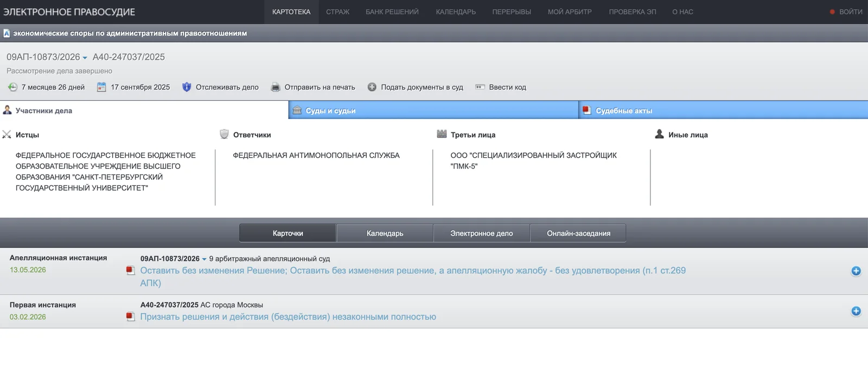868x381 pixels.
Task: Click the code icon beside Ввести код
Action: [x=480, y=87]
